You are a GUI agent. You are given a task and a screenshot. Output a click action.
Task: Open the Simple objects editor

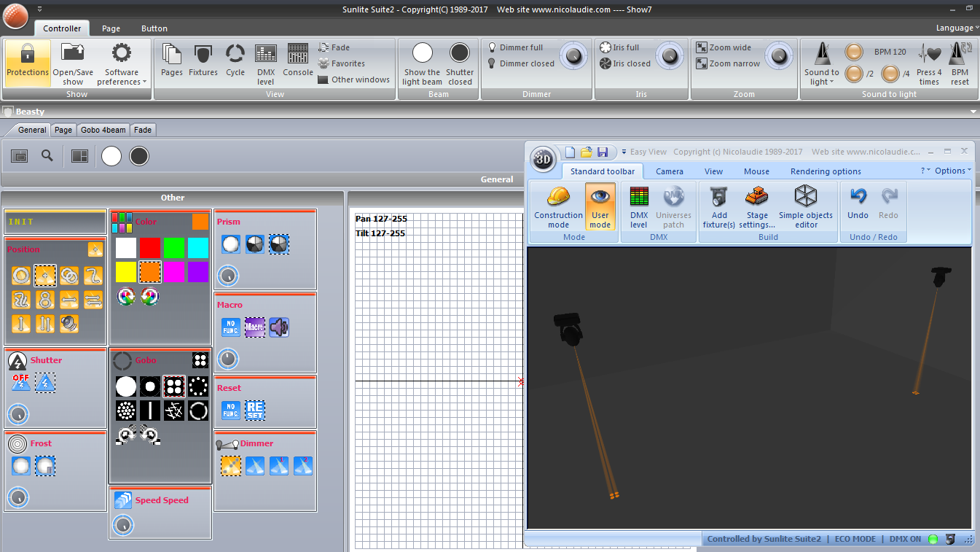[806, 207]
